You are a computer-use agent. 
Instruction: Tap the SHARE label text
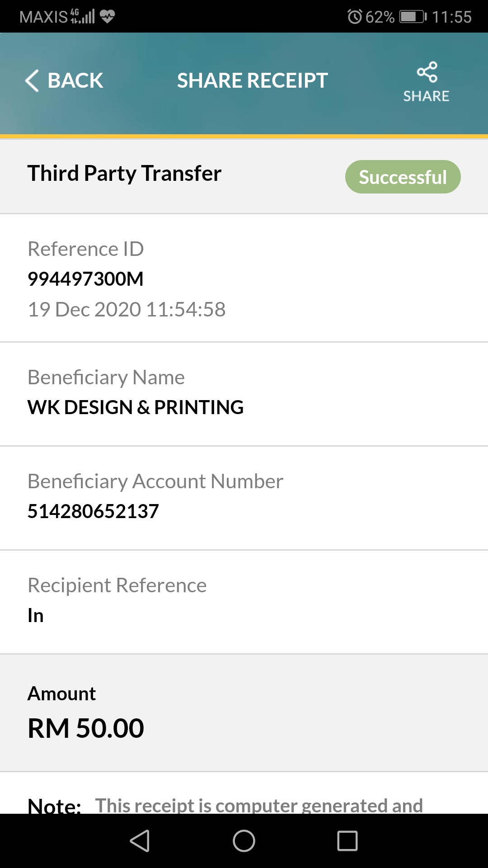[x=427, y=96]
